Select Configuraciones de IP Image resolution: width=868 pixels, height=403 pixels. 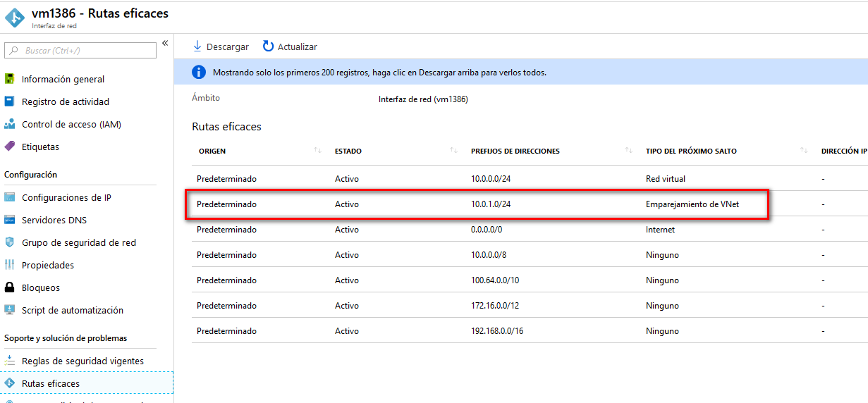pos(66,198)
